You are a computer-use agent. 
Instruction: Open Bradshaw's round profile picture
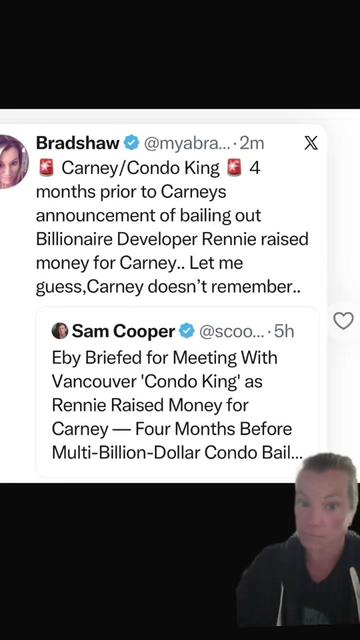click(13, 162)
